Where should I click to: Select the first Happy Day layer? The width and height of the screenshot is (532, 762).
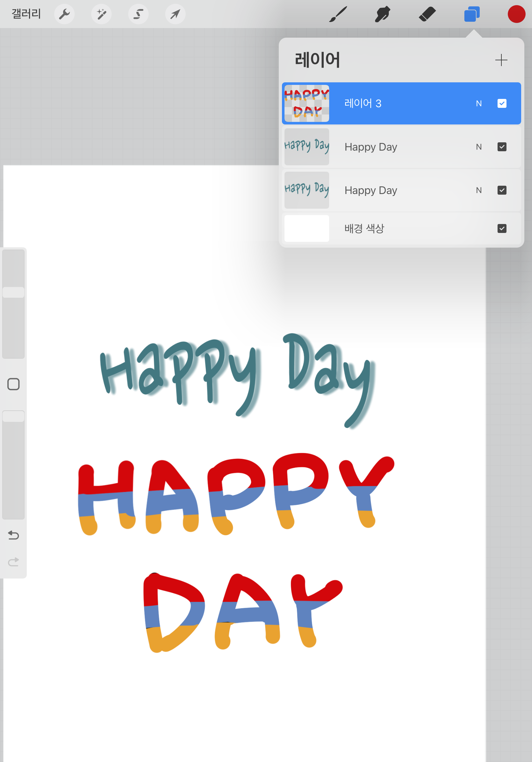tap(401, 147)
